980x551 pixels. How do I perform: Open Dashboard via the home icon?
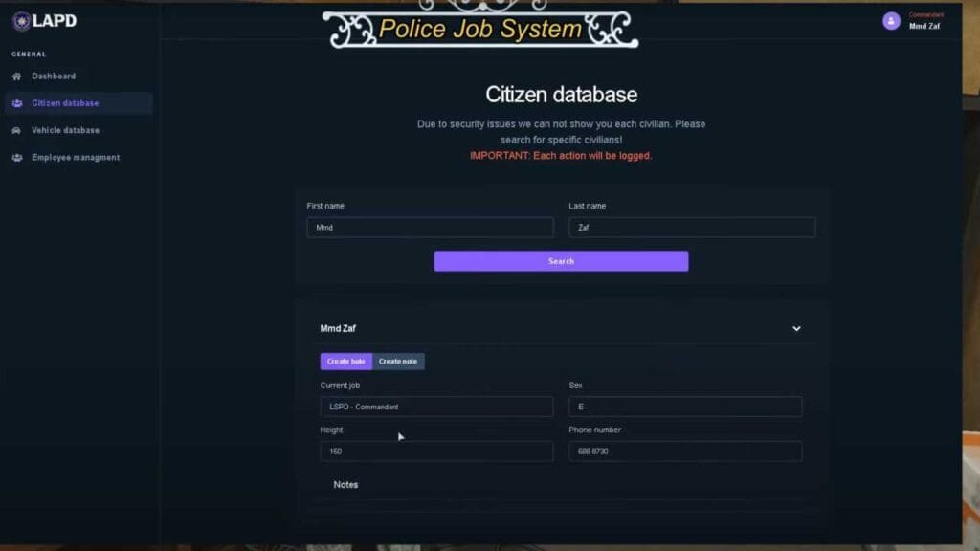click(x=17, y=77)
